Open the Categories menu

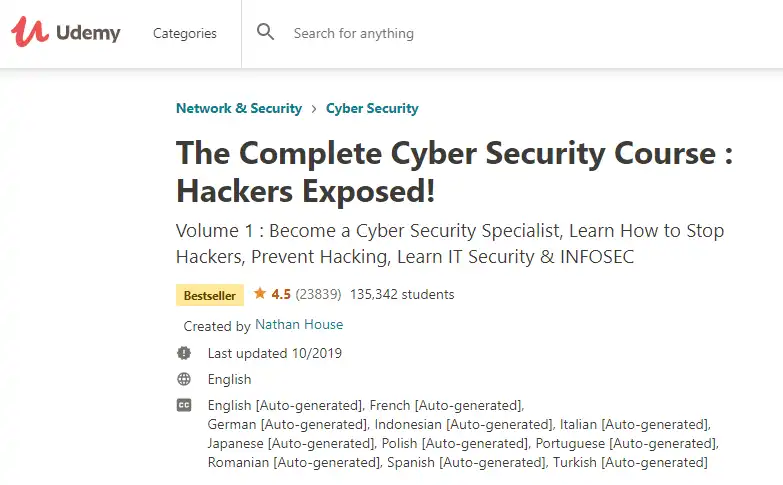pyautogui.click(x=184, y=33)
